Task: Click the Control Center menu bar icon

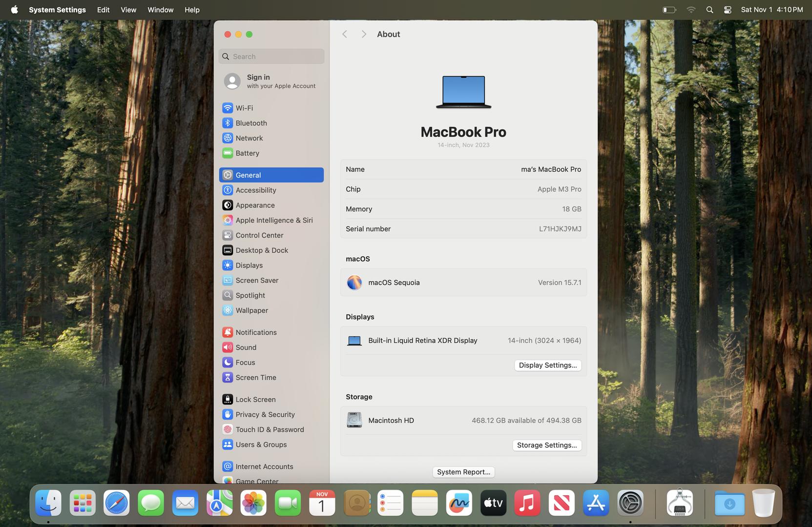Action: 727,10
